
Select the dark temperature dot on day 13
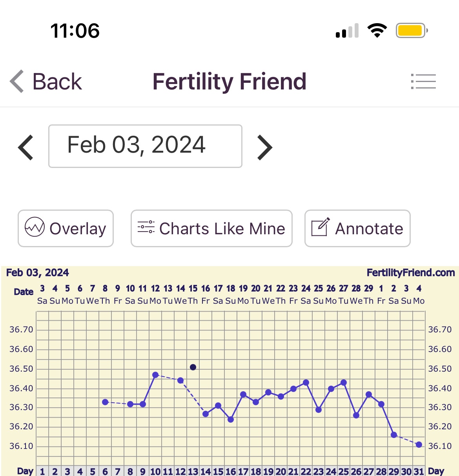coord(193,367)
